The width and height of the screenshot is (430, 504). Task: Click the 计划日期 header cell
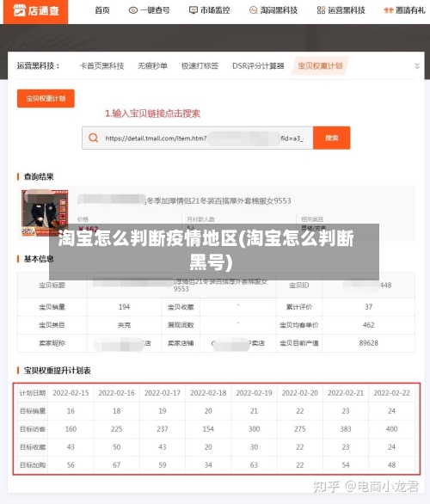tap(33, 393)
